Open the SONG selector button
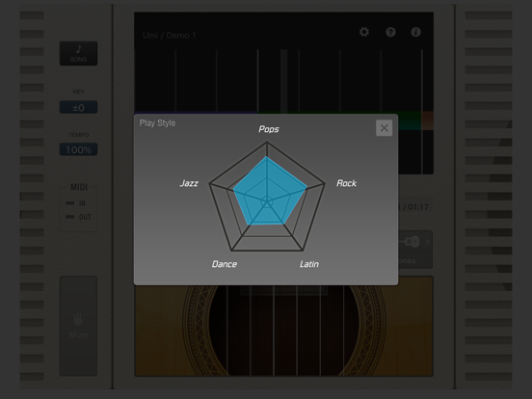The height and width of the screenshot is (399, 532). [x=78, y=54]
